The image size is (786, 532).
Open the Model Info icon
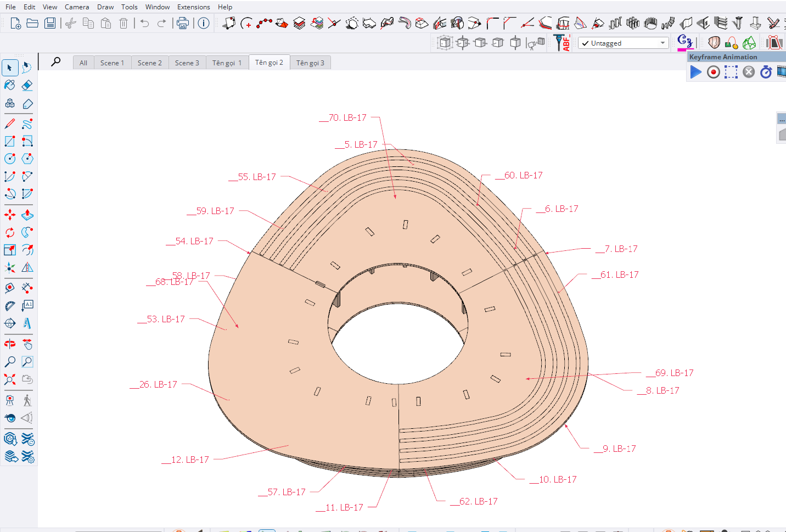click(x=204, y=23)
